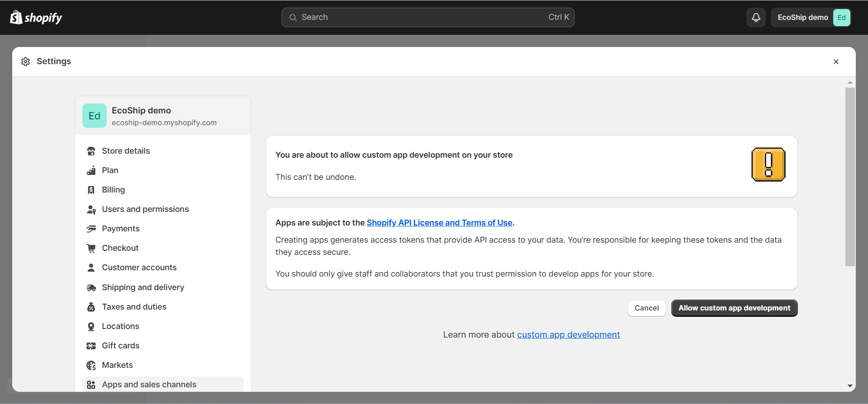Click the Billing receipt icon
This screenshot has height=404, width=868.
pyautogui.click(x=91, y=190)
